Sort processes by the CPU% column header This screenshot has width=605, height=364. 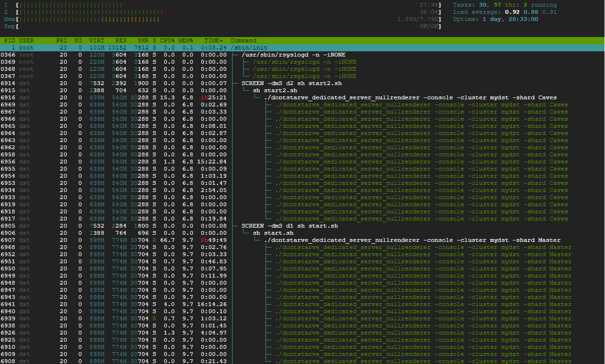coord(167,41)
